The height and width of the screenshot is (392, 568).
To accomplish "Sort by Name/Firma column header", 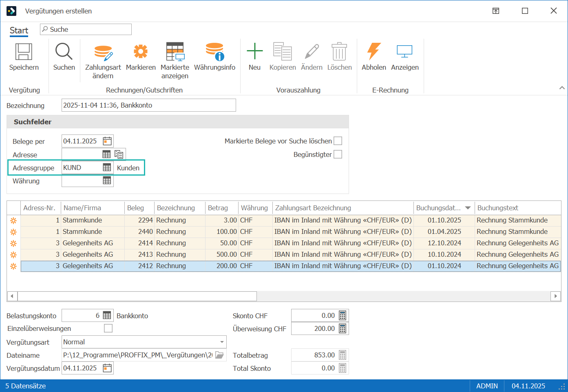I will pyautogui.click(x=93, y=208).
